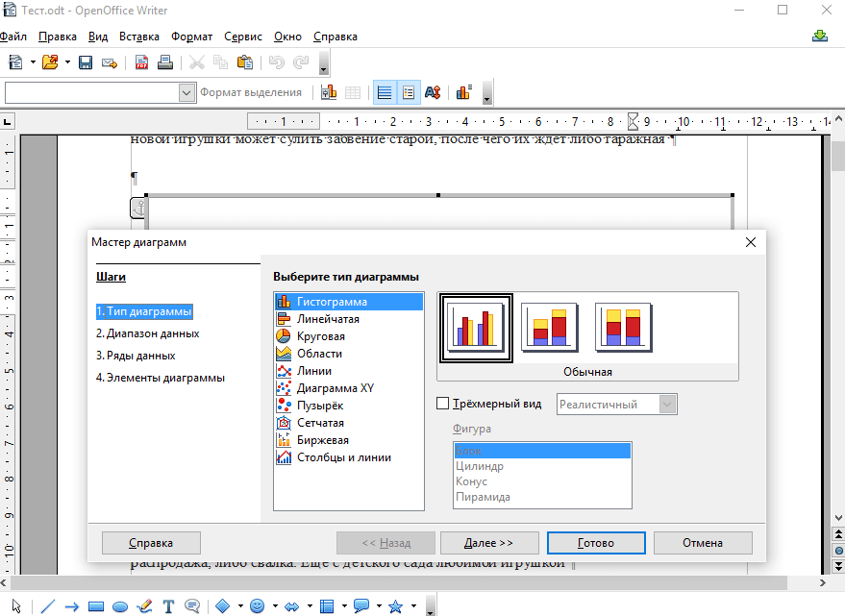Select the Rectangle drawing tool
Screen dimensions: 845x616
point(96,606)
